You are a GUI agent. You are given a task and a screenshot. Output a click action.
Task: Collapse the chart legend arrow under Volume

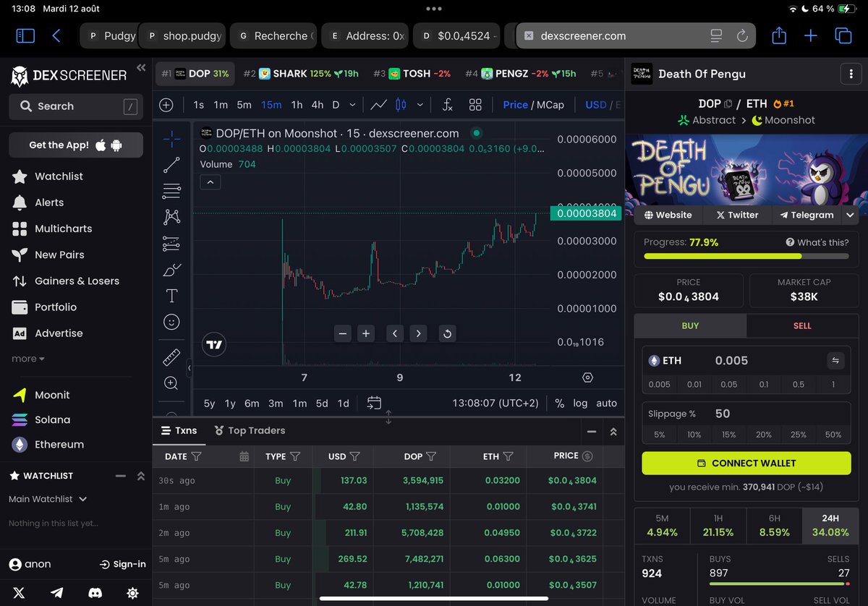(210, 182)
